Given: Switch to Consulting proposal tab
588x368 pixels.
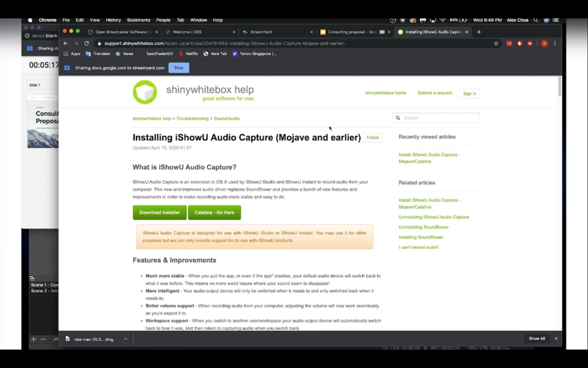Looking at the screenshot, I should point(355,32).
